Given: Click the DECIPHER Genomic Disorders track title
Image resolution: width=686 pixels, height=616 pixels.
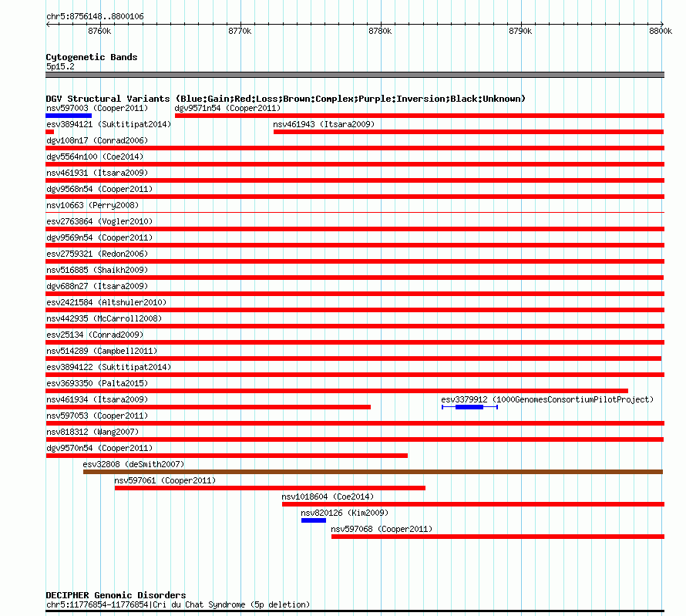Looking at the screenshot, I should click(x=116, y=595).
